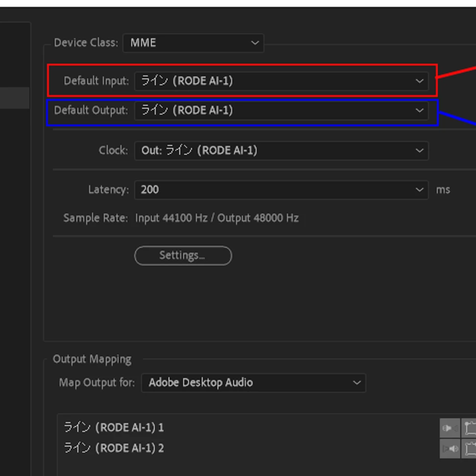Open the Default Output device dropdown

(282, 110)
